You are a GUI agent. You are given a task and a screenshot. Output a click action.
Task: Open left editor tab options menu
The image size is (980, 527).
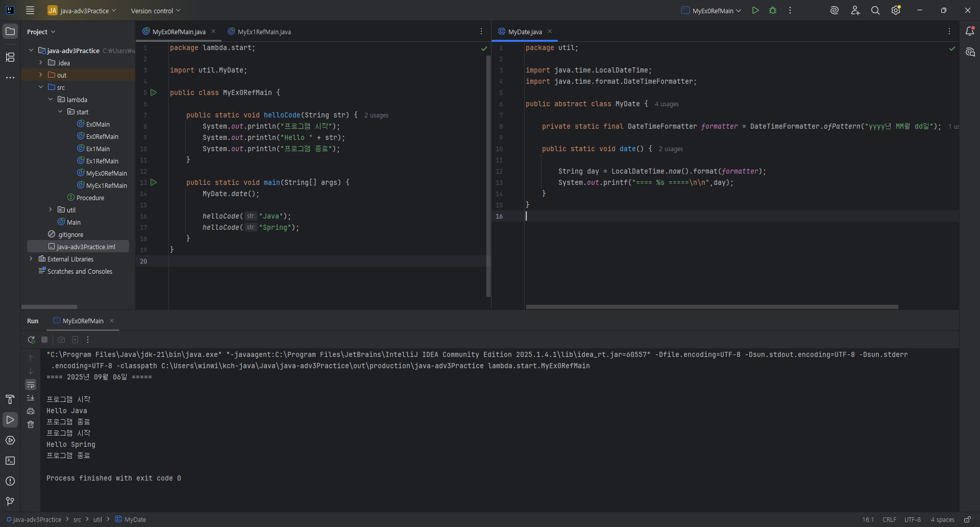coord(481,32)
